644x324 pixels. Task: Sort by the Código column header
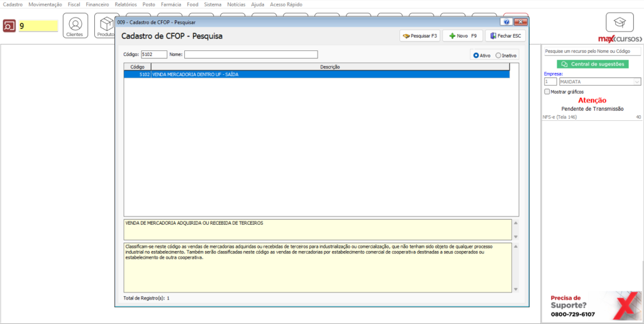(137, 67)
